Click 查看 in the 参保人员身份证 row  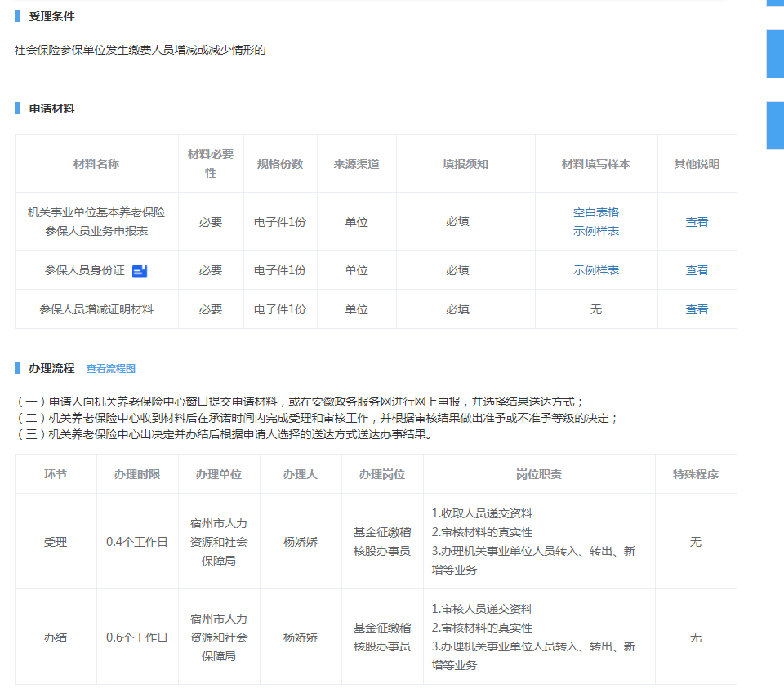pos(697,270)
